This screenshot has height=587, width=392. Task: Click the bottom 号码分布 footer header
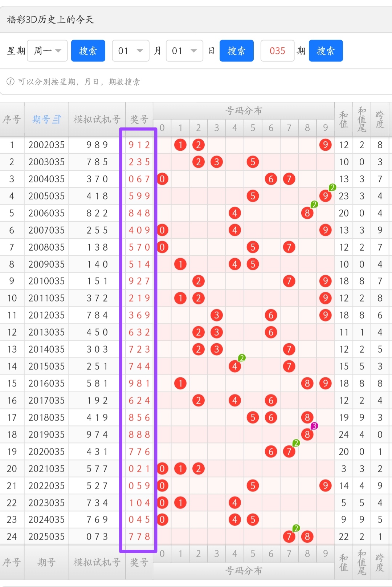244,571
